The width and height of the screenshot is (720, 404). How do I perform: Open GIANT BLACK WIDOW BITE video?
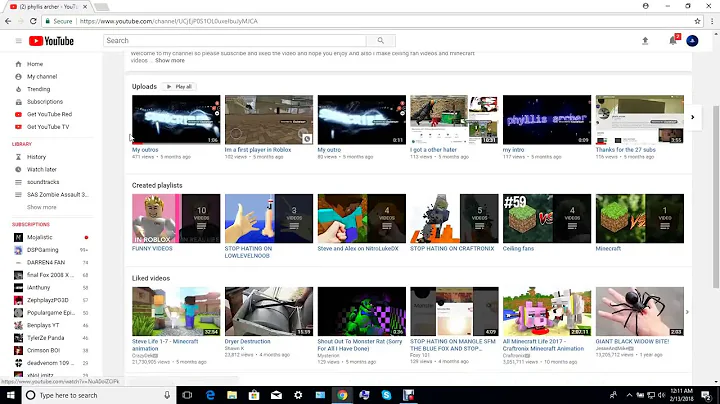click(x=640, y=311)
